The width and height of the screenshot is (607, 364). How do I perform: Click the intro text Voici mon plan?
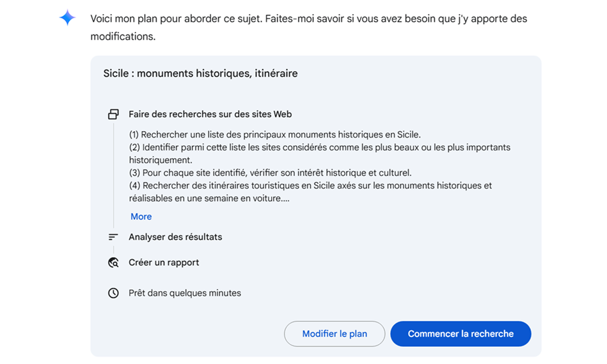(308, 28)
